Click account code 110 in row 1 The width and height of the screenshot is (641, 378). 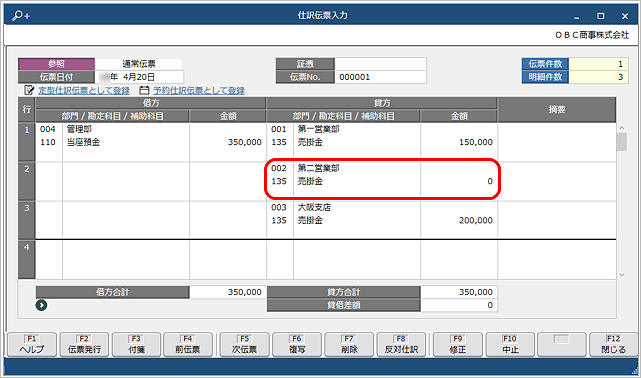(47, 142)
